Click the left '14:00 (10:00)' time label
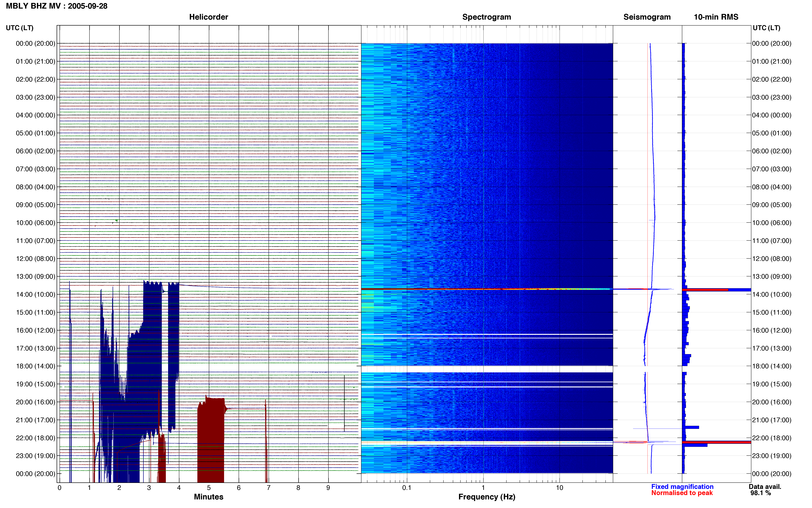The image size is (812, 508). (36, 294)
